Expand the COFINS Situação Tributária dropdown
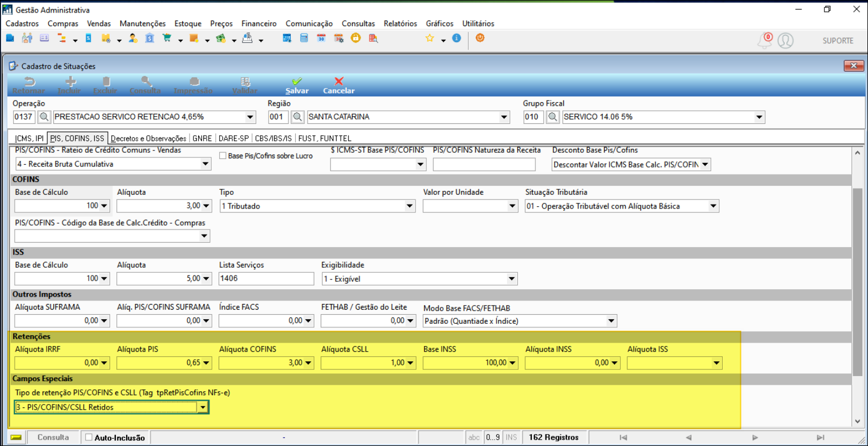The height and width of the screenshot is (446, 868). pyautogui.click(x=713, y=206)
